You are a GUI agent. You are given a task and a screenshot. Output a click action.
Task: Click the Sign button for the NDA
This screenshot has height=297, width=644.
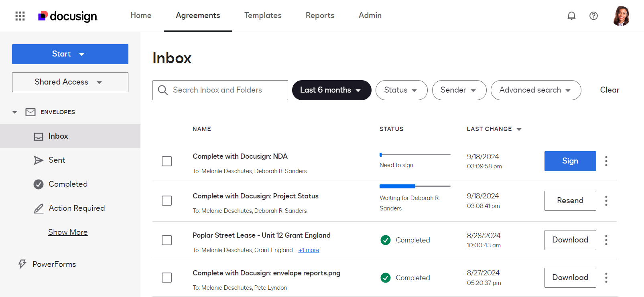(x=570, y=161)
